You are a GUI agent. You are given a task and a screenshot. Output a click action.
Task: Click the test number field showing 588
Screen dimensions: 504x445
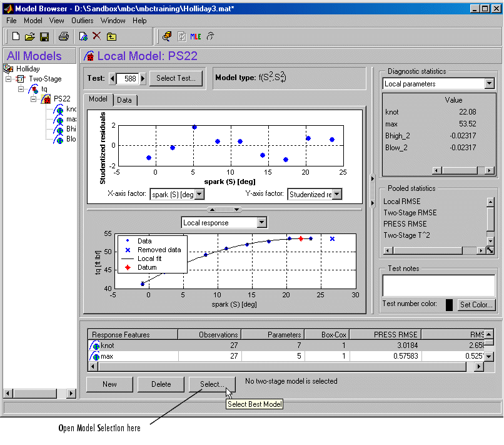[128, 78]
